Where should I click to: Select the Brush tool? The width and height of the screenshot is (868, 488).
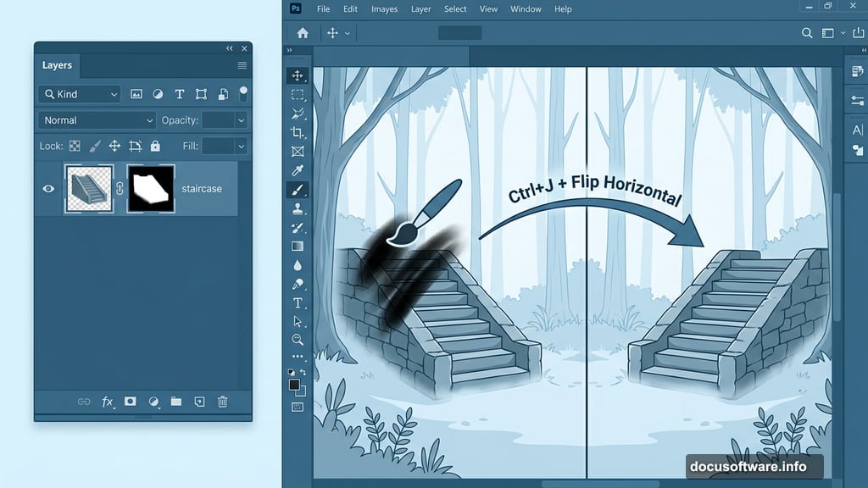298,189
